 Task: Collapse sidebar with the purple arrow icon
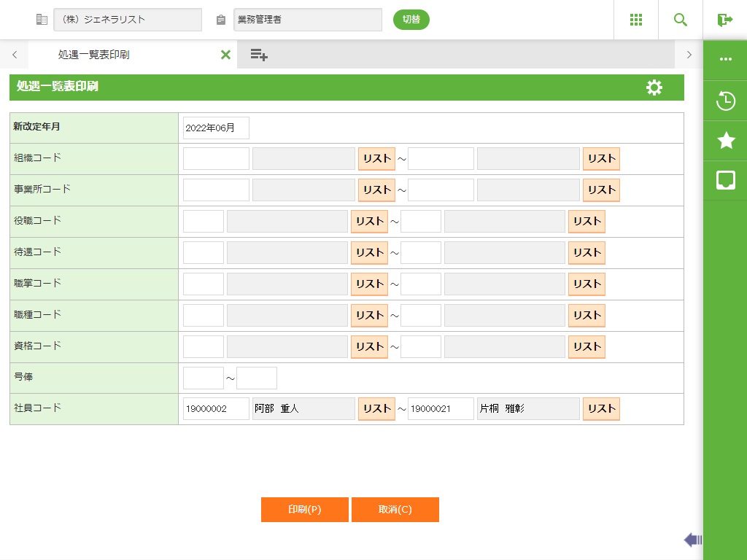tap(692, 540)
